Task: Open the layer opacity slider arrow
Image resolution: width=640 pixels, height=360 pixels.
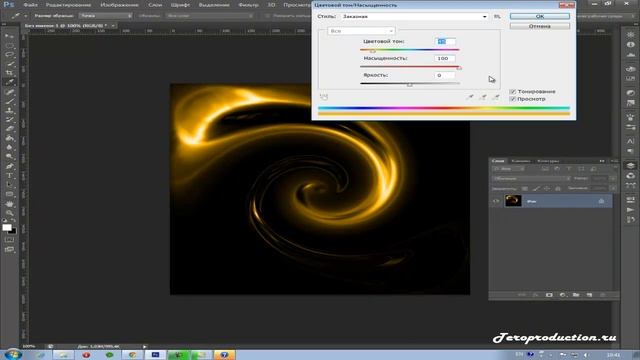Action: click(613, 178)
